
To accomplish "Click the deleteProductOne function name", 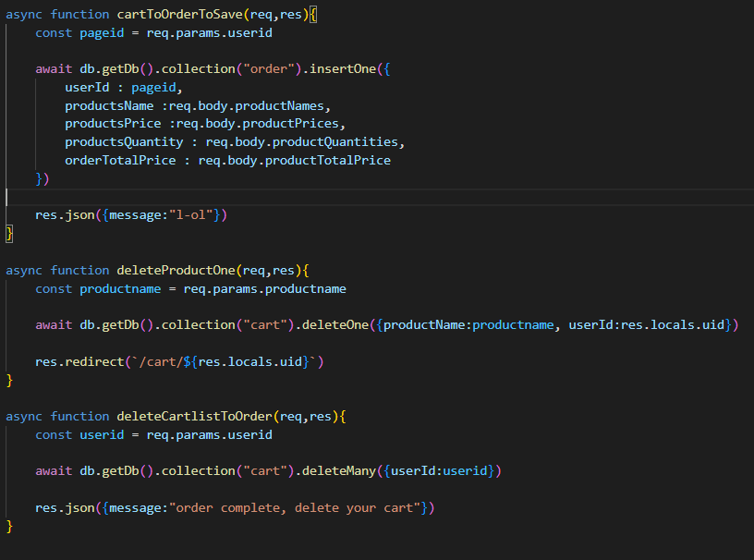I will tap(176, 271).
